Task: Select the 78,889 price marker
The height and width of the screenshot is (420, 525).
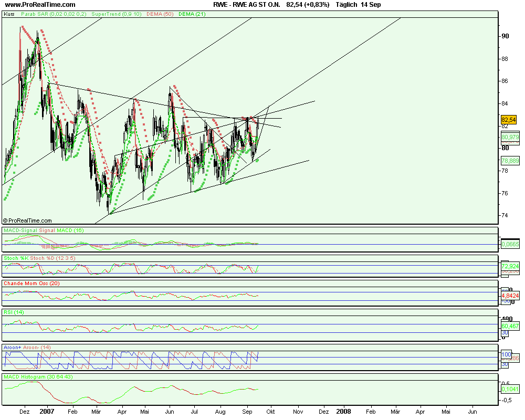Action: tap(510, 161)
